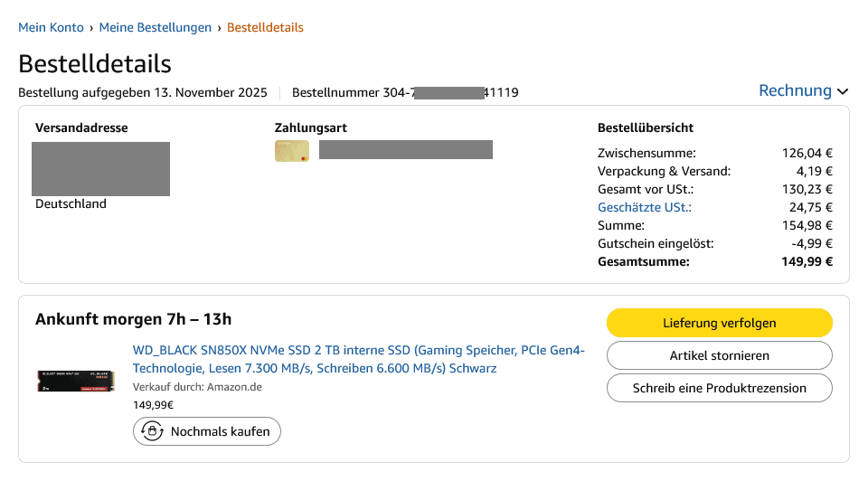Navigate to Meine Bestellungen breadcrumb

pos(156,27)
